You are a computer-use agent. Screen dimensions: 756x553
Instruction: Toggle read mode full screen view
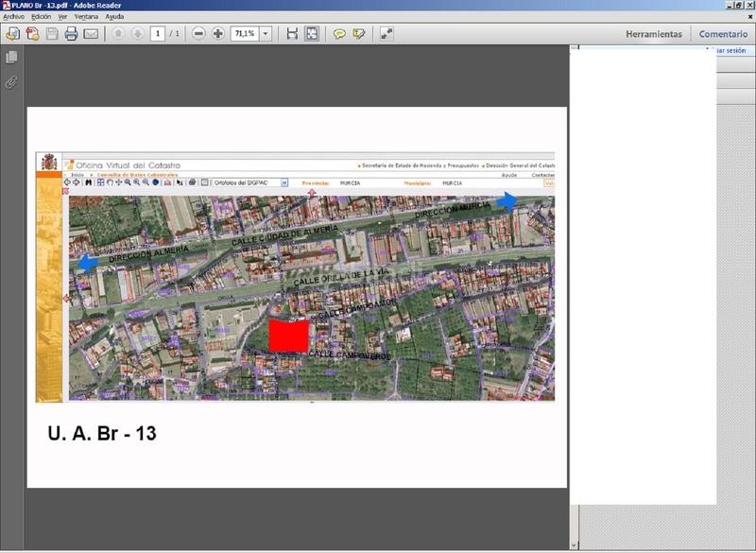click(387, 34)
